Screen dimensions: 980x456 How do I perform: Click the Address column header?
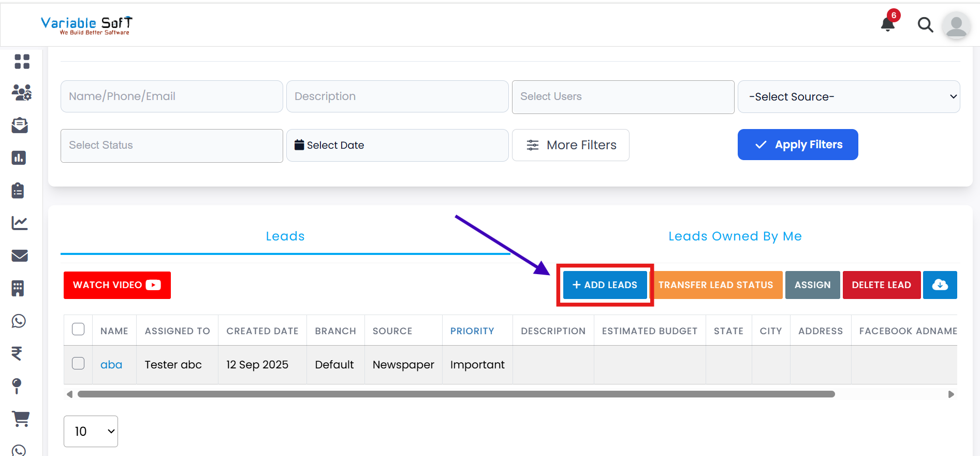click(821, 331)
